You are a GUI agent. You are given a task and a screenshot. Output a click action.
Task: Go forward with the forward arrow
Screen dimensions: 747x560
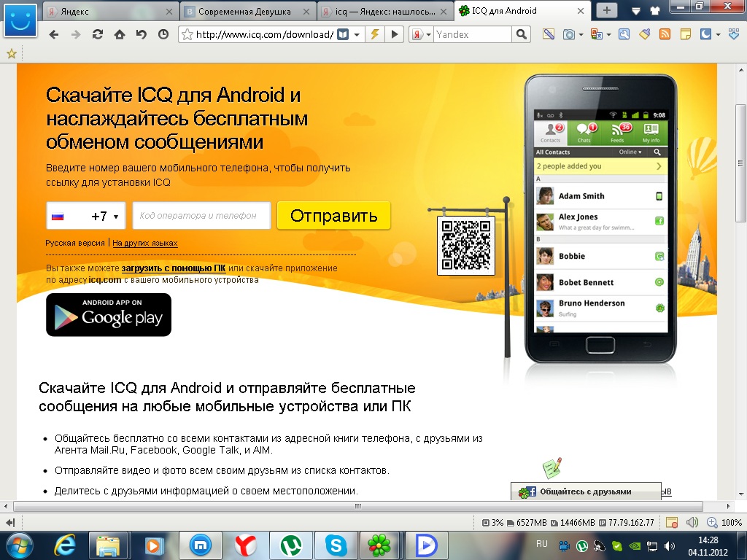[75, 34]
